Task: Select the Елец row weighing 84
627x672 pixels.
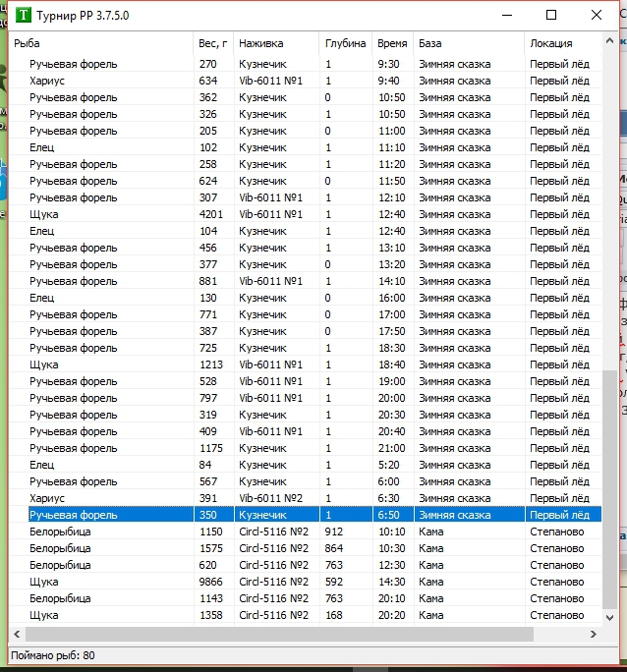Action: point(305,465)
